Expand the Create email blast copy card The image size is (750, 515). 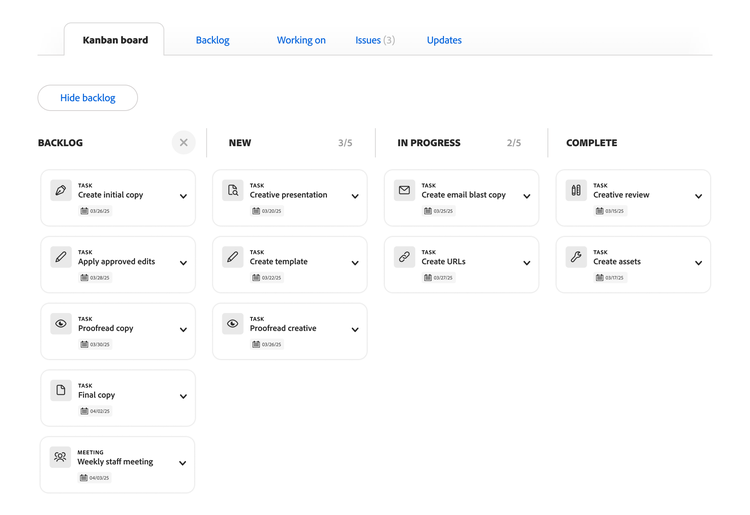[x=527, y=196]
